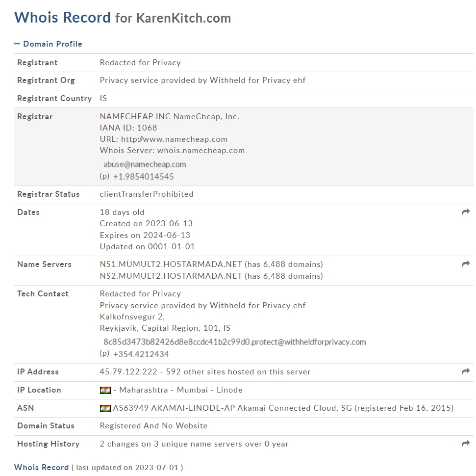Click the abuse@namecheap.com email address
The height and width of the screenshot is (476, 476).
(145, 164)
